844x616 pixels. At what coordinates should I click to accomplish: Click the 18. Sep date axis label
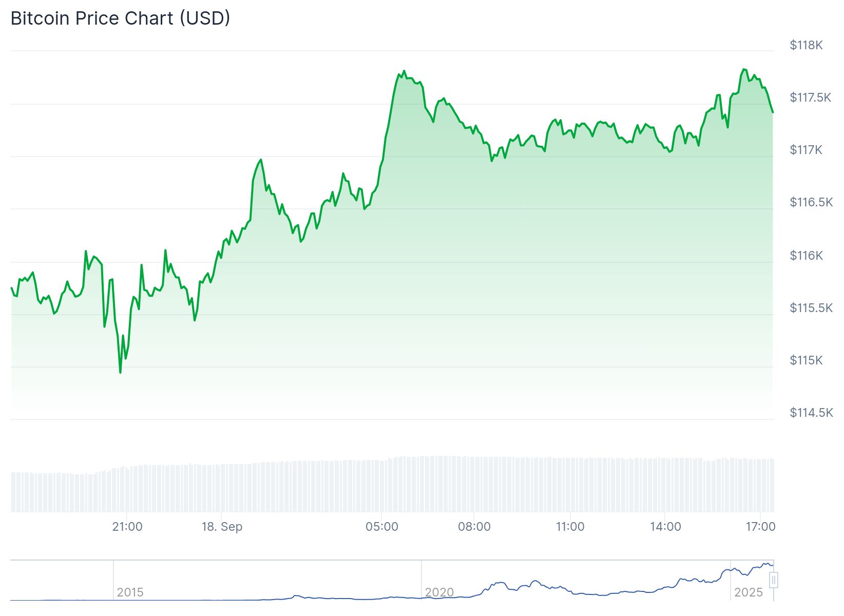coord(222,527)
